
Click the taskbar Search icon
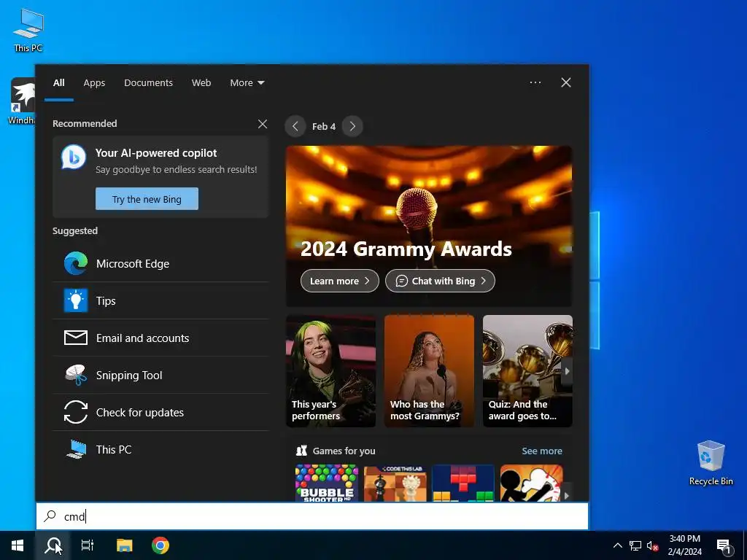53,545
